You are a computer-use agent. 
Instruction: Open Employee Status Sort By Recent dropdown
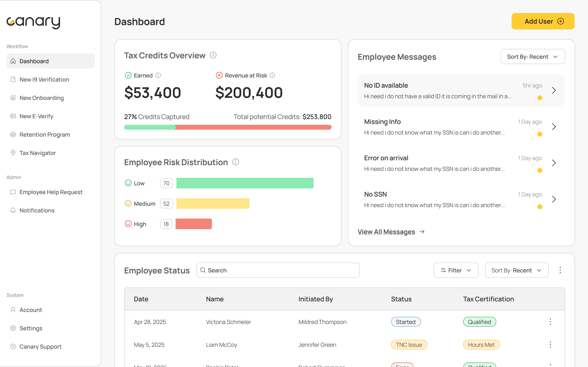(517, 270)
